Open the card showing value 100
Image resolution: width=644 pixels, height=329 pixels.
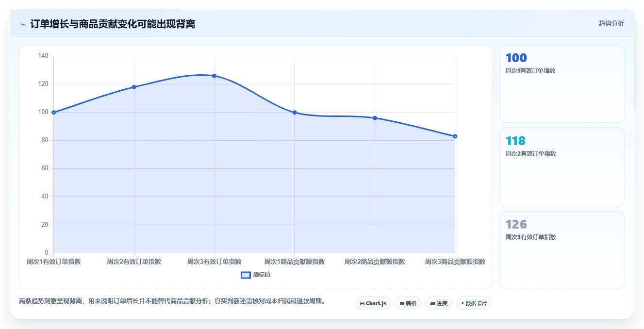point(561,83)
